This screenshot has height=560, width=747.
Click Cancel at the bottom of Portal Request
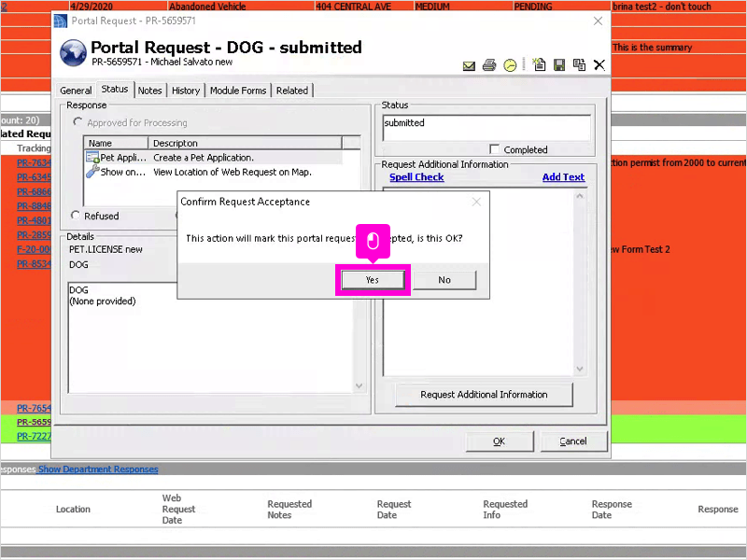(x=573, y=441)
